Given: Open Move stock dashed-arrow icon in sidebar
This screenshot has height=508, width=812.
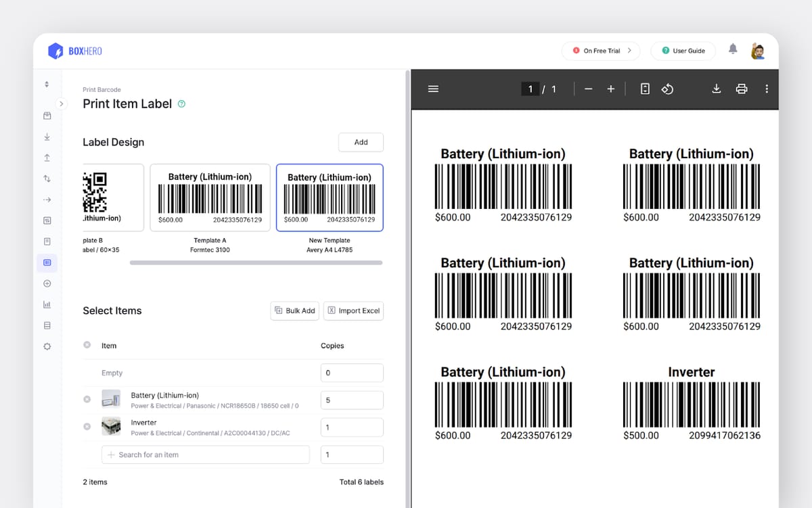Looking at the screenshot, I should 47,200.
